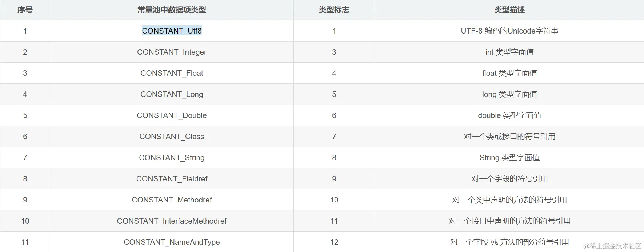Click the CONSTANT_String entry

[172, 158]
